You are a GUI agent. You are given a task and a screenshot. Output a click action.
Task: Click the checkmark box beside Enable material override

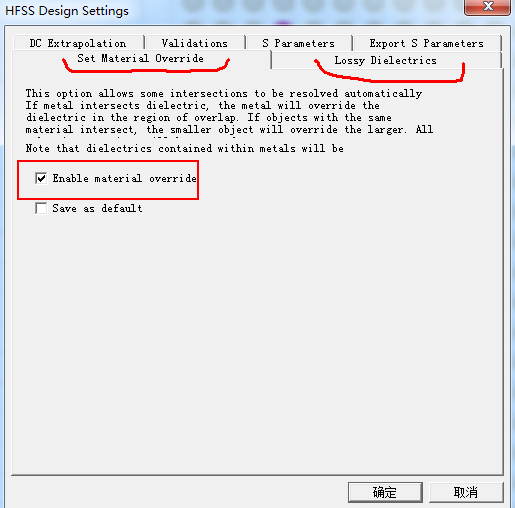tap(41, 178)
